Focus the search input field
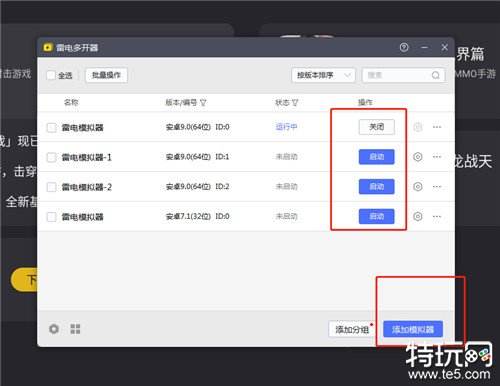Image resolution: width=500 pixels, height=386 pixels. 404,75
